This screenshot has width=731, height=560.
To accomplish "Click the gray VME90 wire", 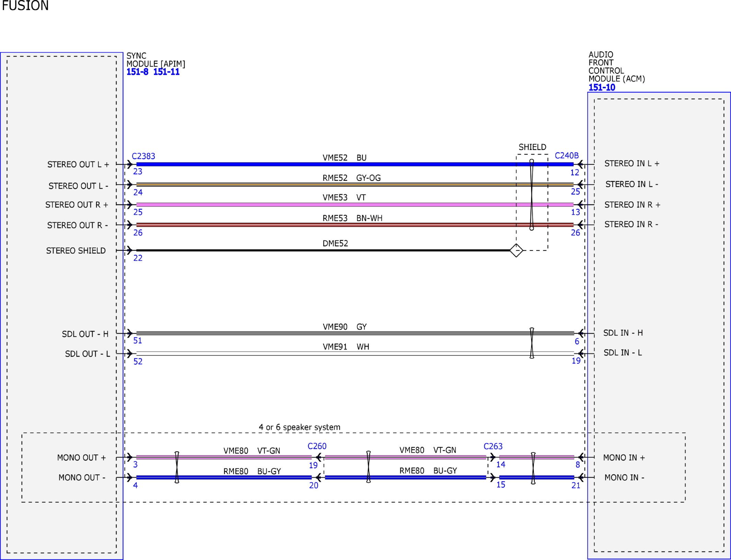I will (x=355, y=333).
